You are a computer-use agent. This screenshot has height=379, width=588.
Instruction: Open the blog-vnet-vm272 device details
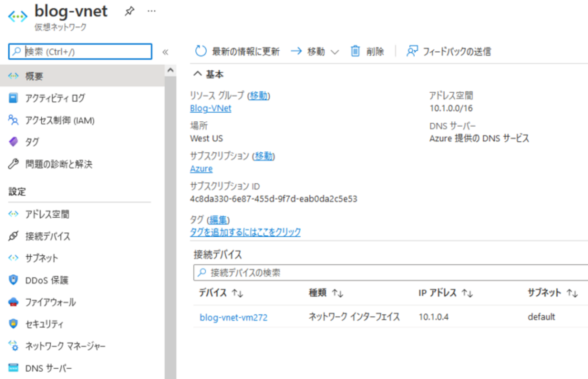233,317
